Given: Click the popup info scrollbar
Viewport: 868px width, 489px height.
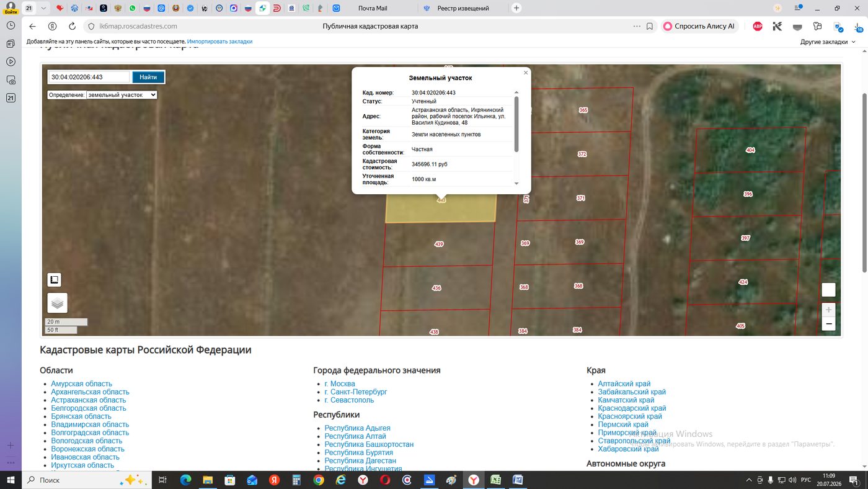Looking at the screenshot, I should tap(516, 124).
